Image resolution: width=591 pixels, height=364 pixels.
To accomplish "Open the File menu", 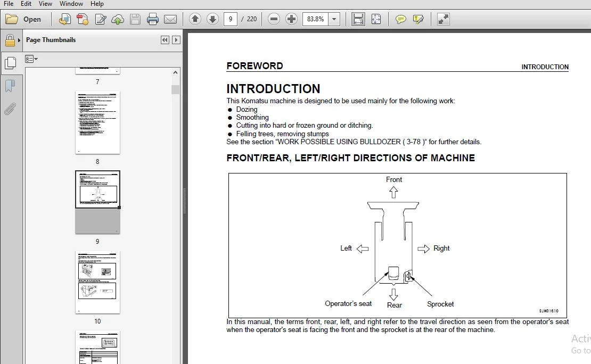I will 9,4.
